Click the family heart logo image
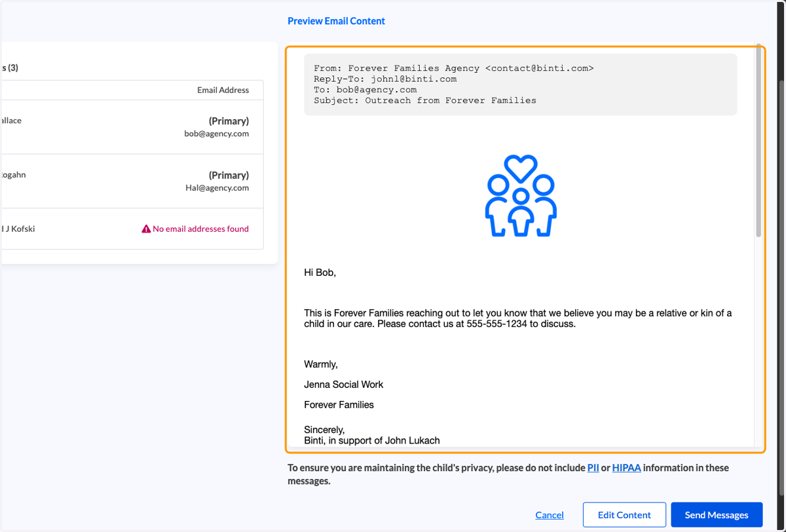 tap(521, 195)
